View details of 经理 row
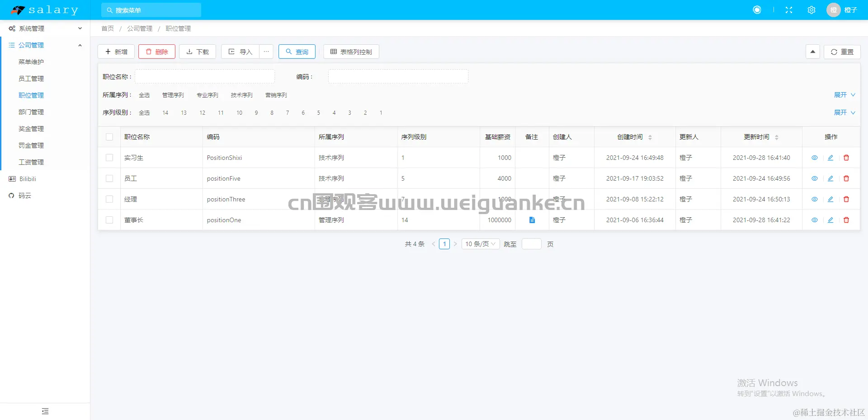This screenshot has width=868, height=420. [815, 199]
